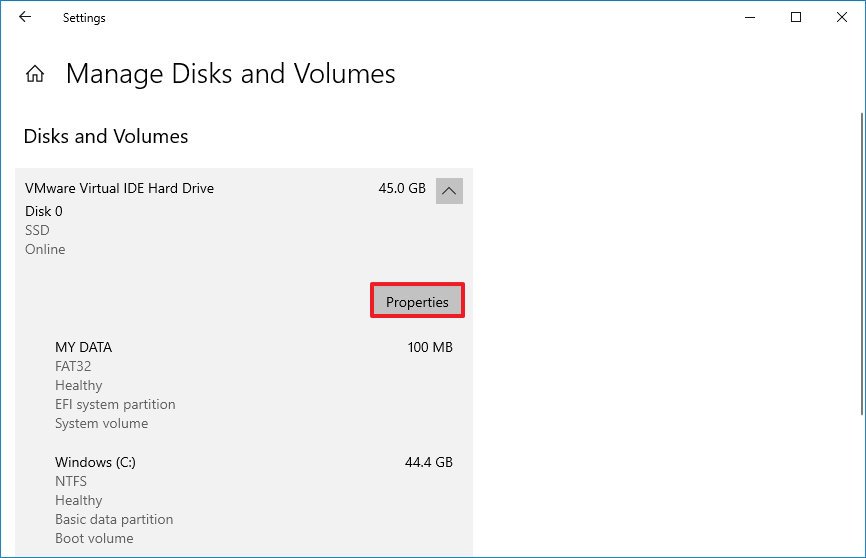The image size is (866, 558).
Task: Click the EFI system partition label
Action: click(115, 404)
